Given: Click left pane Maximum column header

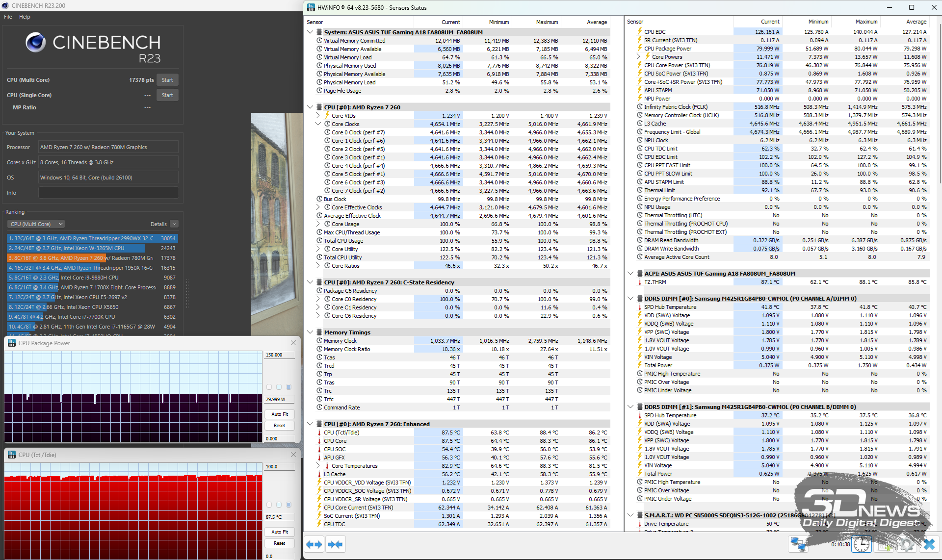Looking at the screenshot, I should (537, 22).
